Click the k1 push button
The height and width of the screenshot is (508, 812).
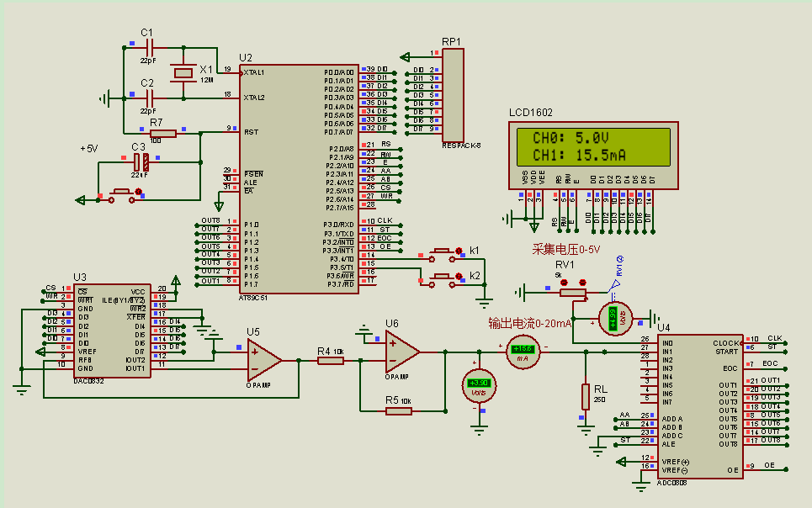(x=442, y=255)
